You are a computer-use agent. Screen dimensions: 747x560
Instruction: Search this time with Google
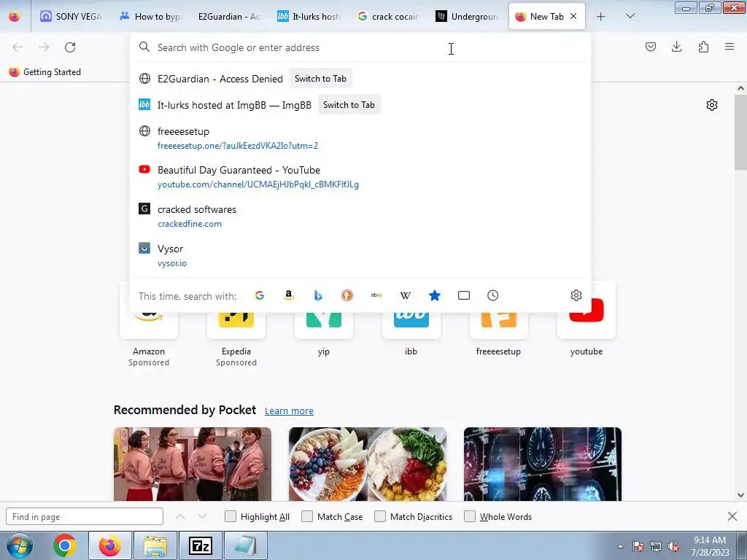(260, 295)
